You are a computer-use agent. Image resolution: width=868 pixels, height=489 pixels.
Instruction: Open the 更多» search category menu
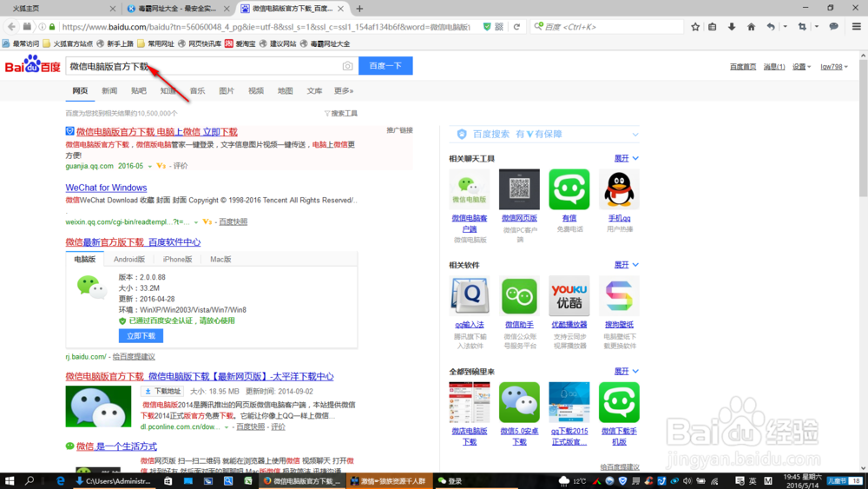[343, 91]
